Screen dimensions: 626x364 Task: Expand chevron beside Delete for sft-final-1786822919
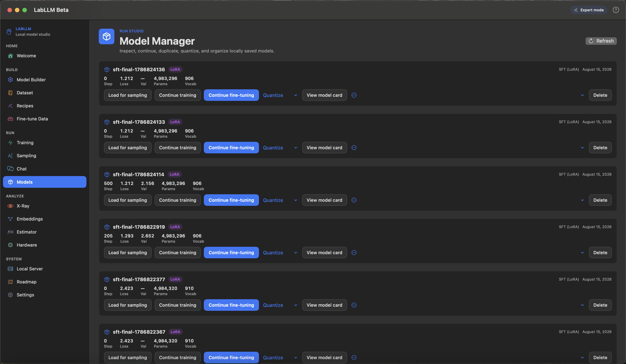click(x=582, y=253)
